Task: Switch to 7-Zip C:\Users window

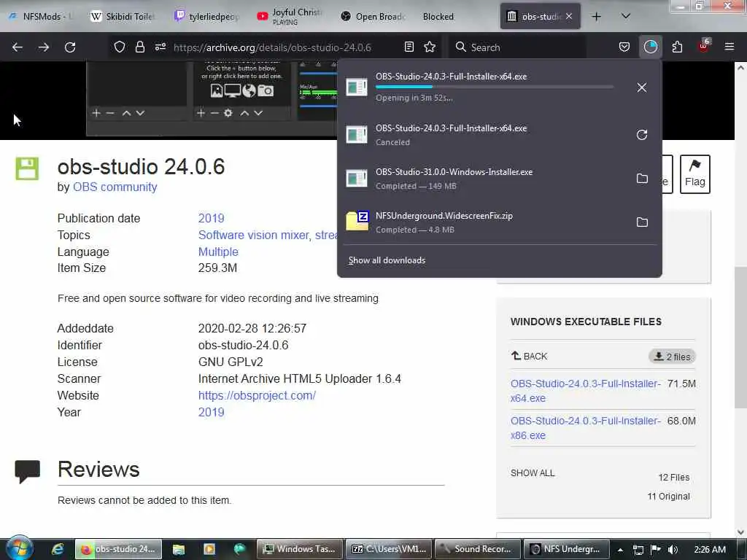Action: pyautogui.click(x=390, y=549)
